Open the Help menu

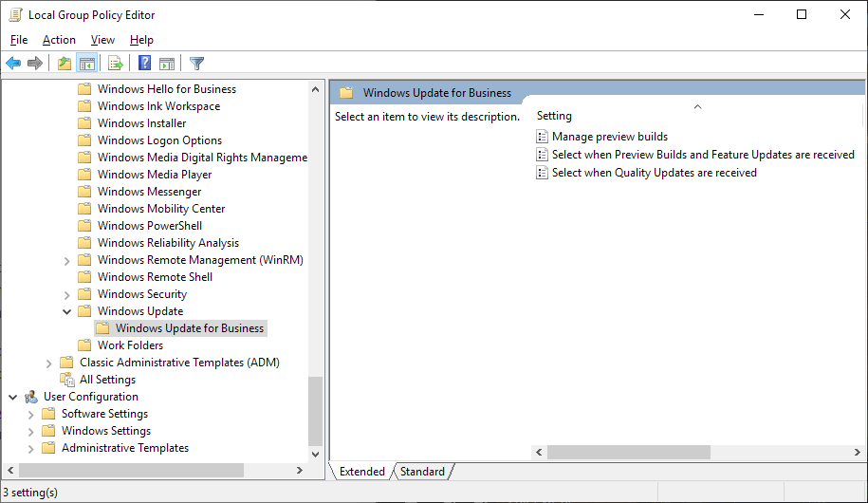pos(141,40)
